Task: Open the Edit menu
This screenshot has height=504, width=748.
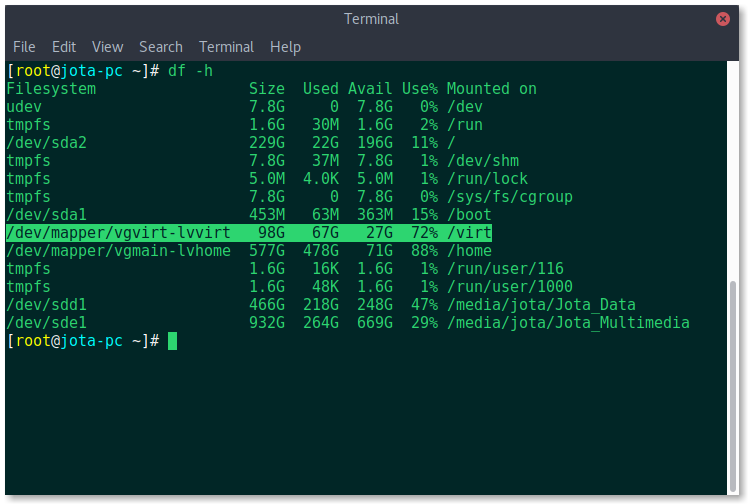Action: [x=64, y=47]
